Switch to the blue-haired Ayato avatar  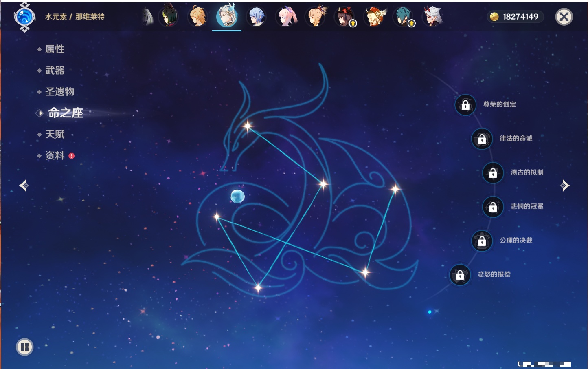click(257, 17)
